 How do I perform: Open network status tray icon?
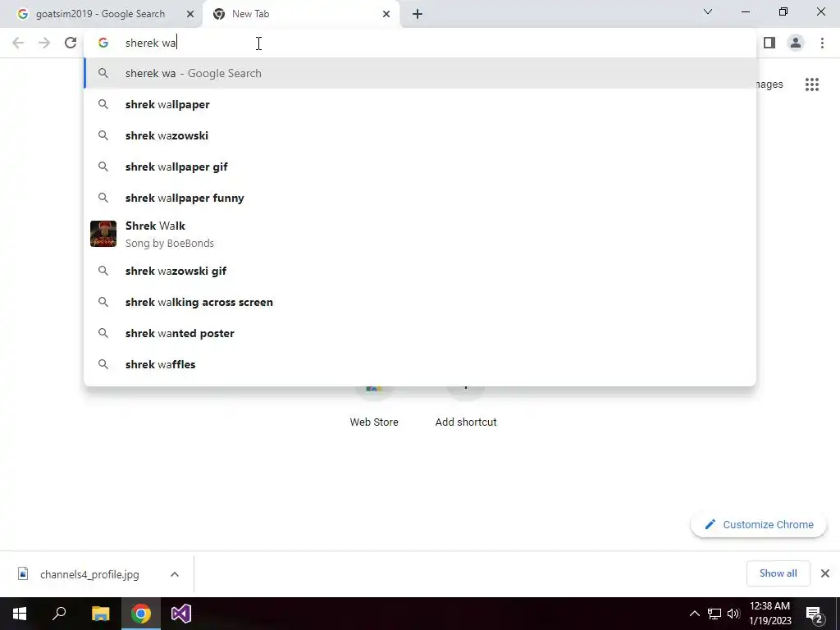714,614
